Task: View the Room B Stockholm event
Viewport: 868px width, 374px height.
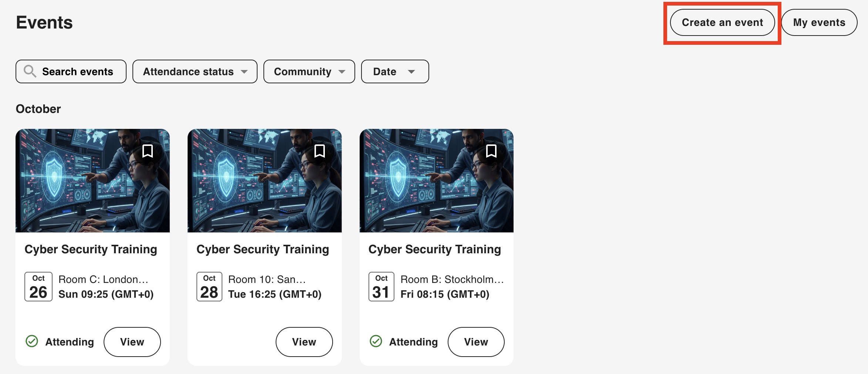Action: tap(476, 342)
